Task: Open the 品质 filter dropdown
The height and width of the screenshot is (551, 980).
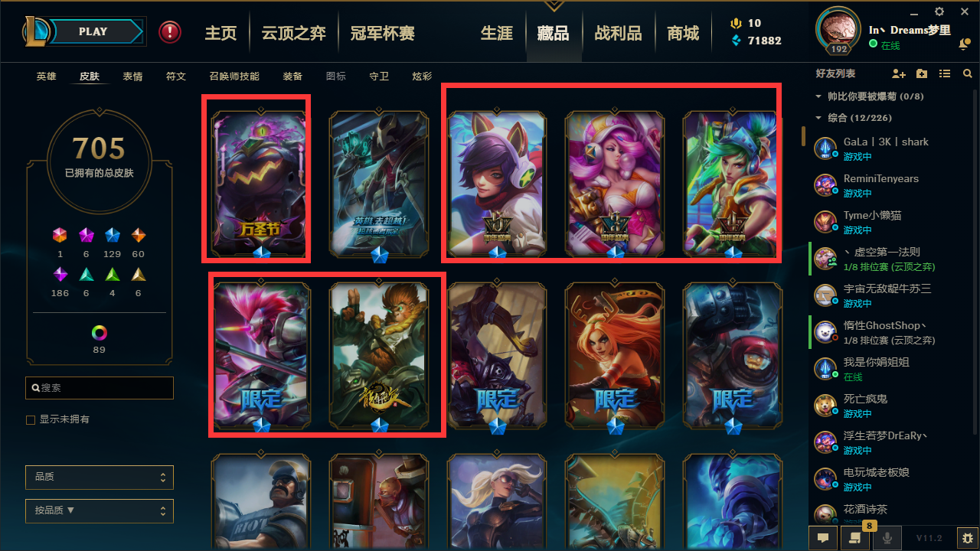Action: [100, 477]
